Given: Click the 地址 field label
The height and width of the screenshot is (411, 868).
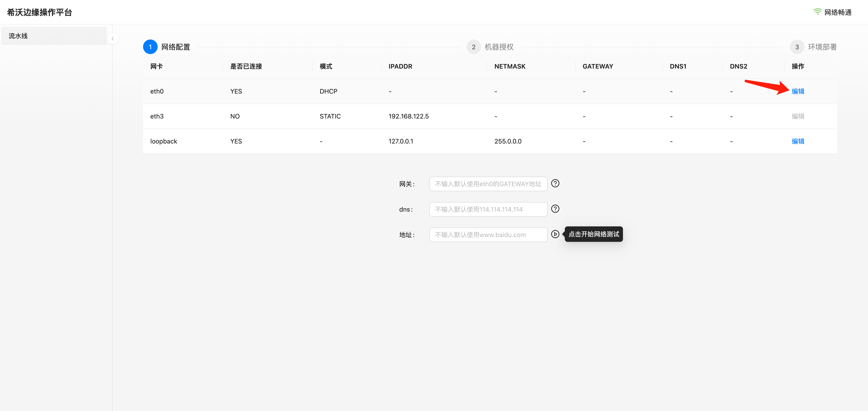Looking at the screenshot, I should coord(407,235).
